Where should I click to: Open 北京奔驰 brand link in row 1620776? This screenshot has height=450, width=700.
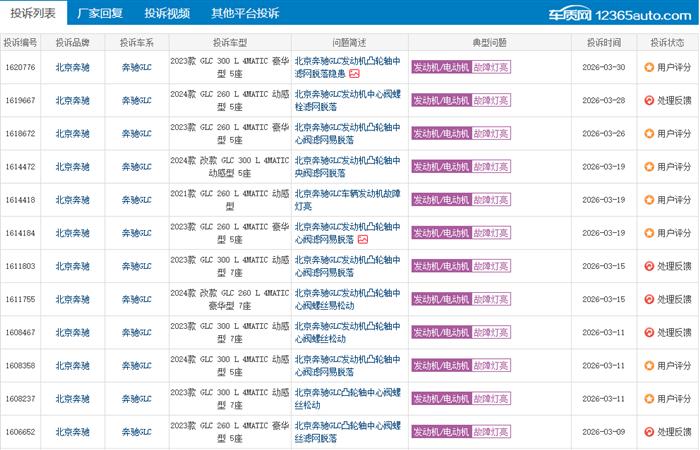[74, 67]
